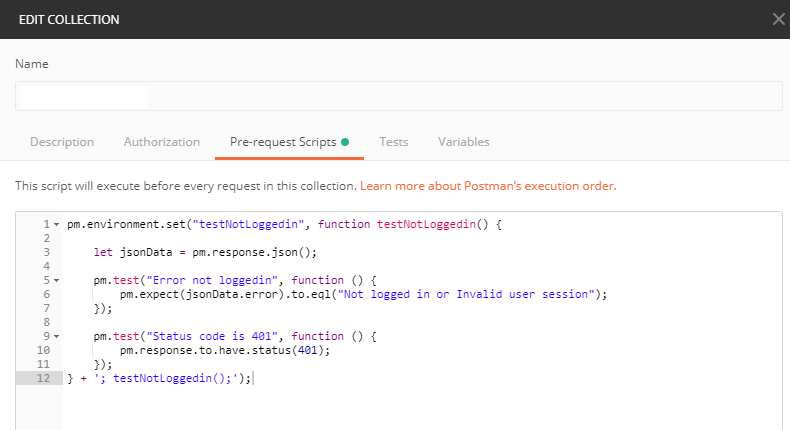790x430 pixels.
Task: Click the EDIT COLLECTION title text
Action: coord(68,19)
